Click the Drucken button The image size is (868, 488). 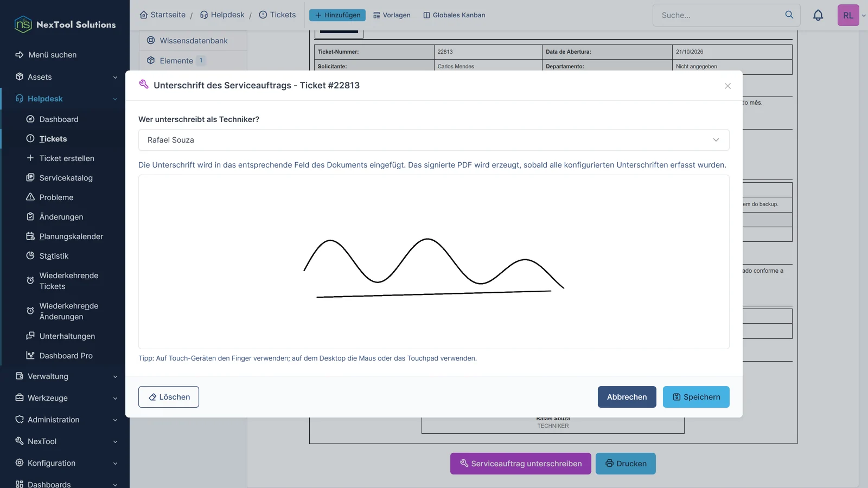pyautogui.click(x=626, y=464)
